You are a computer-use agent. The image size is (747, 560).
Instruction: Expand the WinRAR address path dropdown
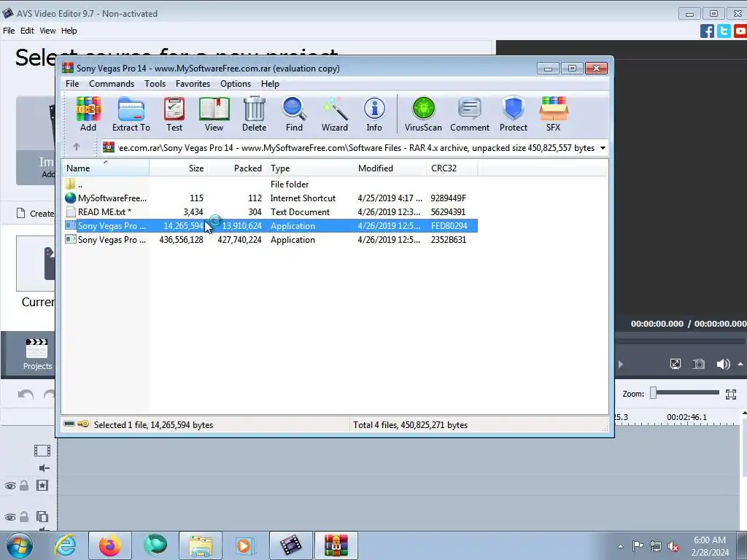[603, 147]
